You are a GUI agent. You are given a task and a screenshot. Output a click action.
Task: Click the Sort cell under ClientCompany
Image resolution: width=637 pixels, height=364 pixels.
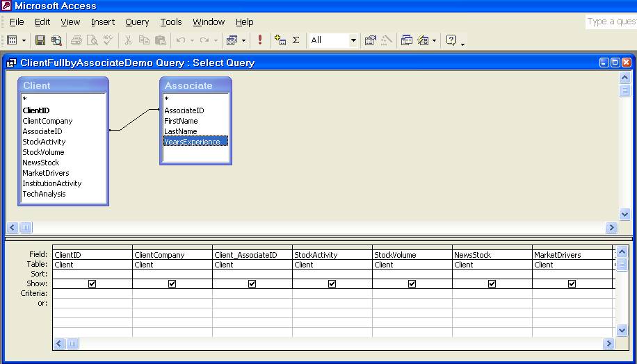click(172, 274)
